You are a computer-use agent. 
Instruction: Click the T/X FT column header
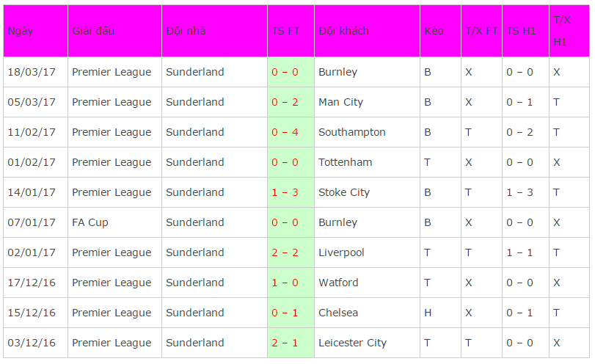[x=481, y=31]
